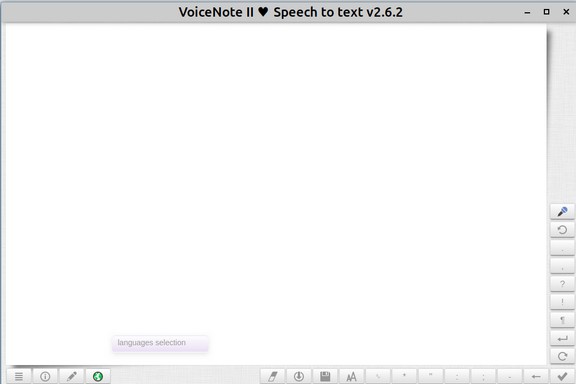Change font size with the AA icon
This screenshot has width=576, height=384.
352,376
